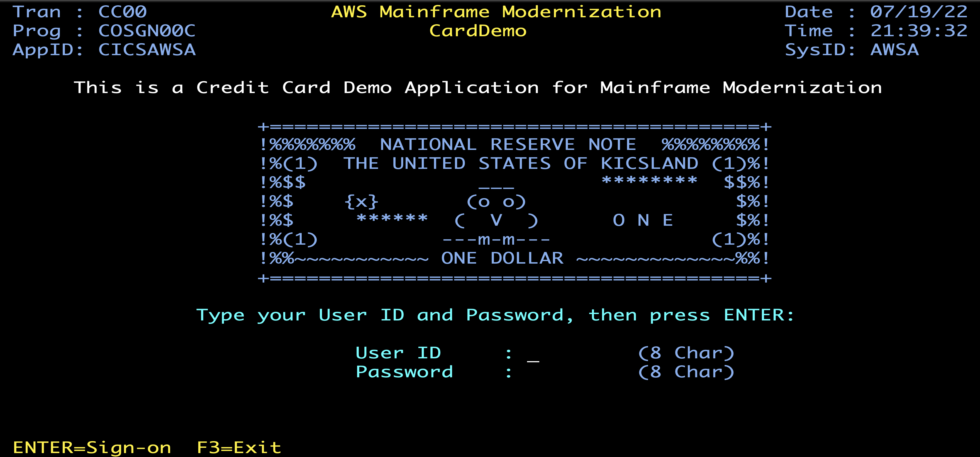Image resolution: width=980 pixels, height=457 pixels.
Task: Click the time value 21:39:32
Action: click(x=918, y=31)
